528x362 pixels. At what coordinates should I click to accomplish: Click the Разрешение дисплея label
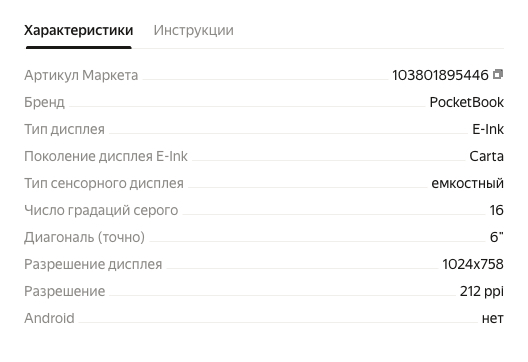93,264
